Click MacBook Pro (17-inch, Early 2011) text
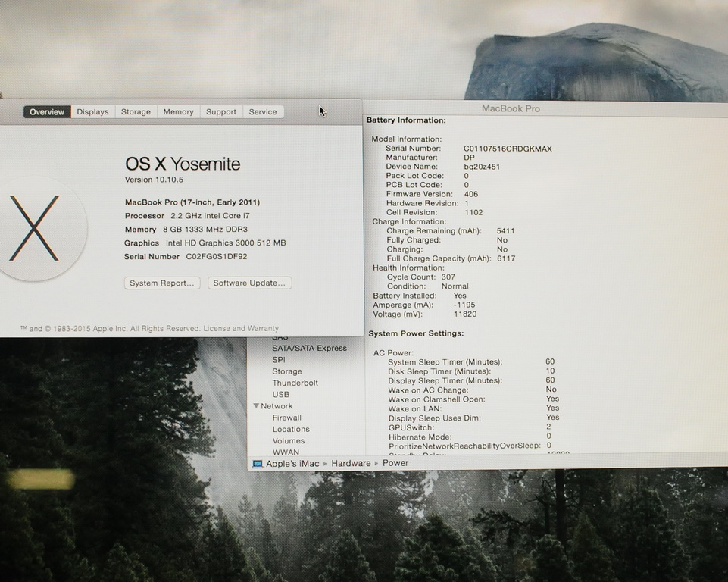 pos(192,202)
